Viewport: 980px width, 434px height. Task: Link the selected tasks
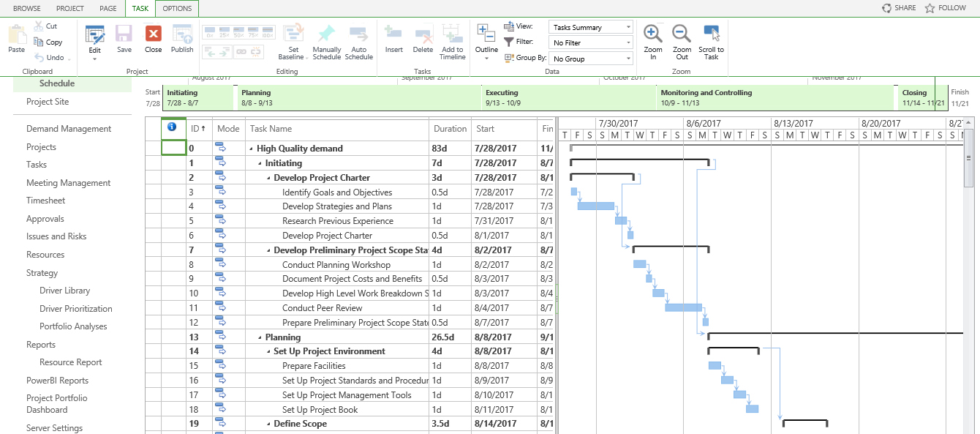[241, 52]
